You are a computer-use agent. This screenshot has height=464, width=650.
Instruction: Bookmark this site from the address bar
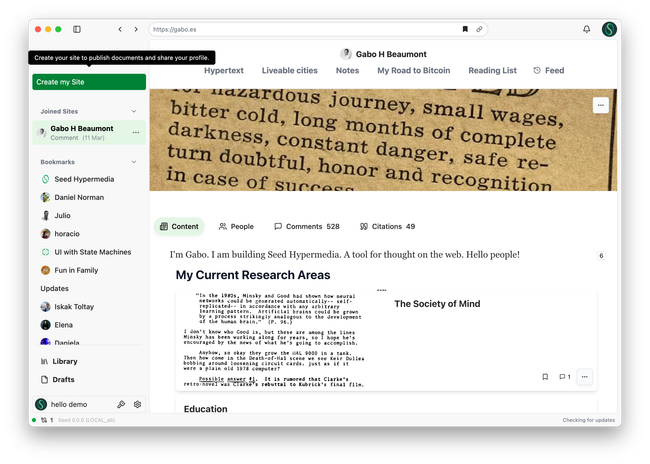tap(464, 29)
